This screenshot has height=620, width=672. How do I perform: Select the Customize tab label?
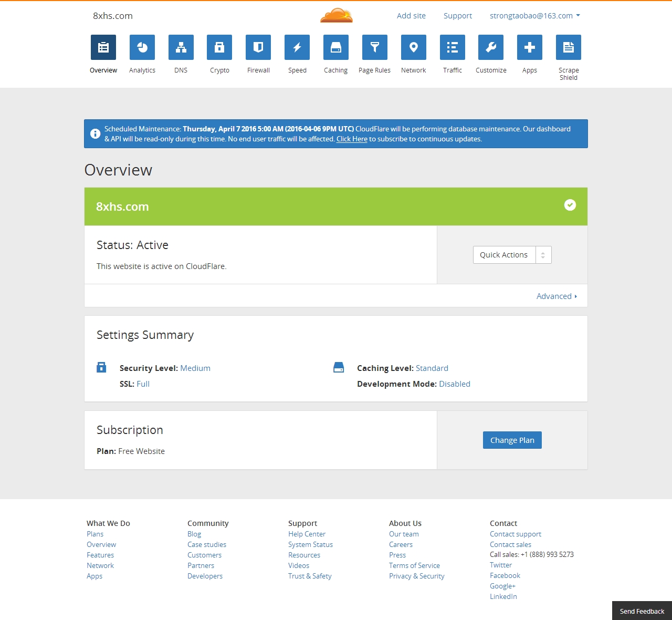pos(491,70)
